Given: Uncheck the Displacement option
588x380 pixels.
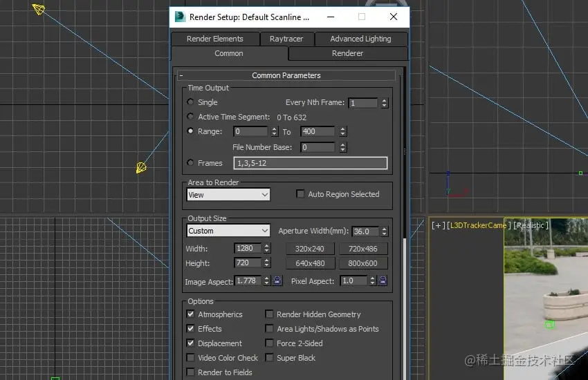Looking at the screenshot, I should (190, 343).
